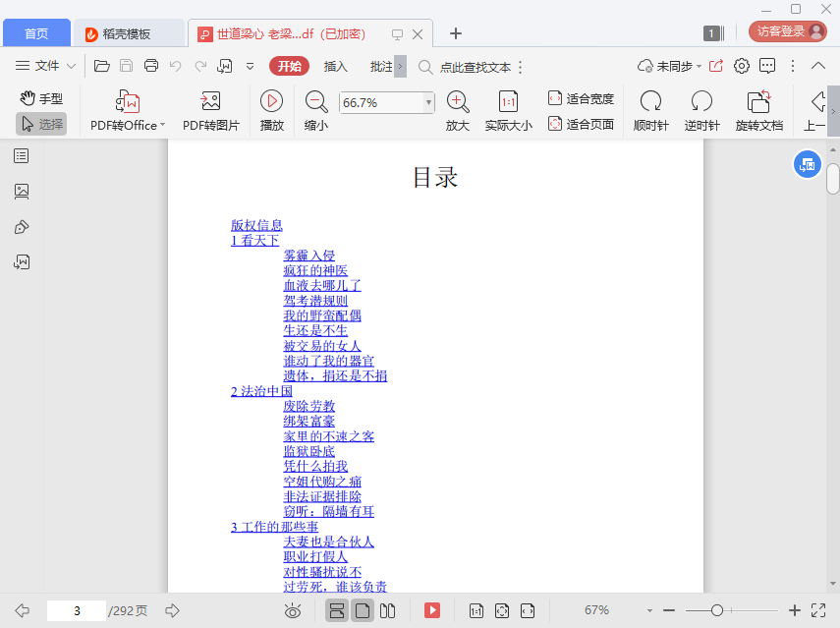Switch to the 批注 ribbon tab
The image size is (840, 628).
click(381, 67)
